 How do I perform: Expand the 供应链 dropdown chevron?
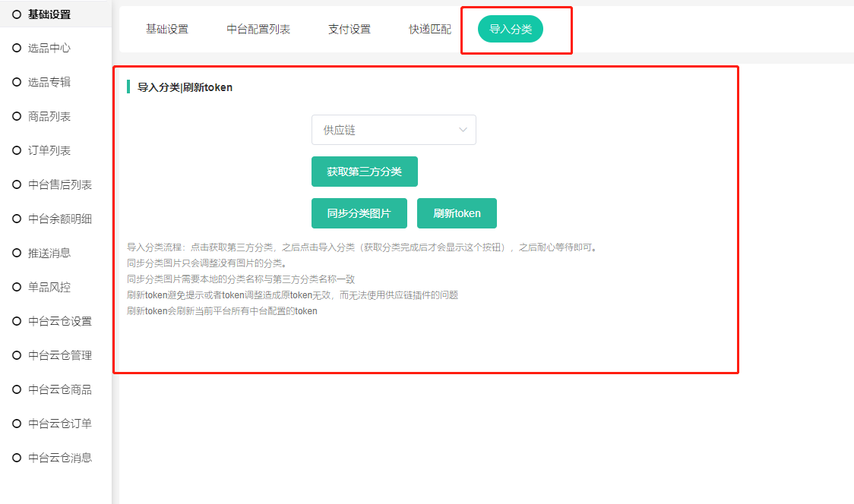click(463, 130)
